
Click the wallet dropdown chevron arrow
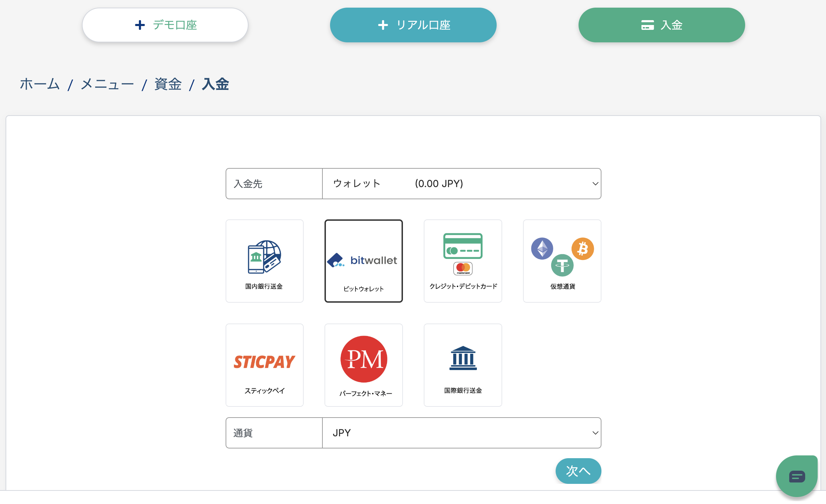(595, 184)
